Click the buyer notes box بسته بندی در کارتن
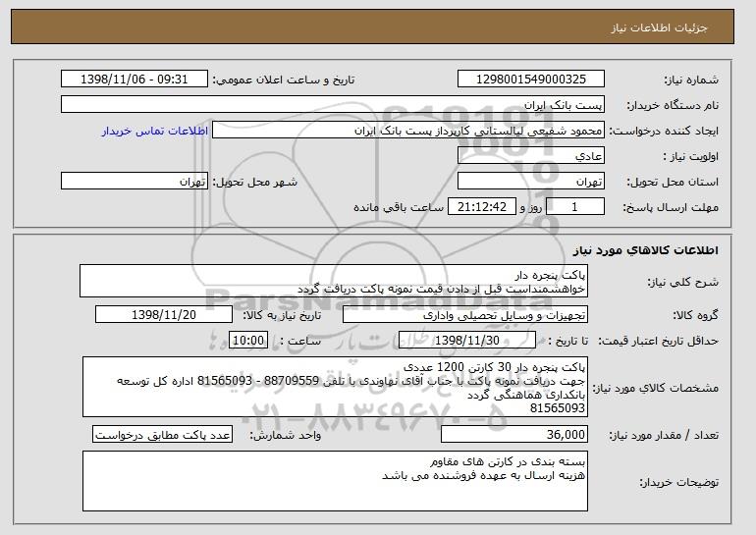Viewport: 756px width, 535px height. (x=335, y=481)
